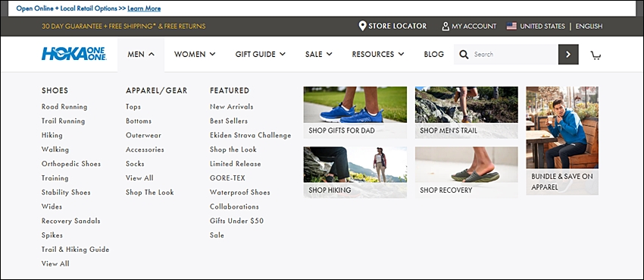Open Stability Shoes link
644x280 pixels.
pyautogui.click(x=66, y=192)
